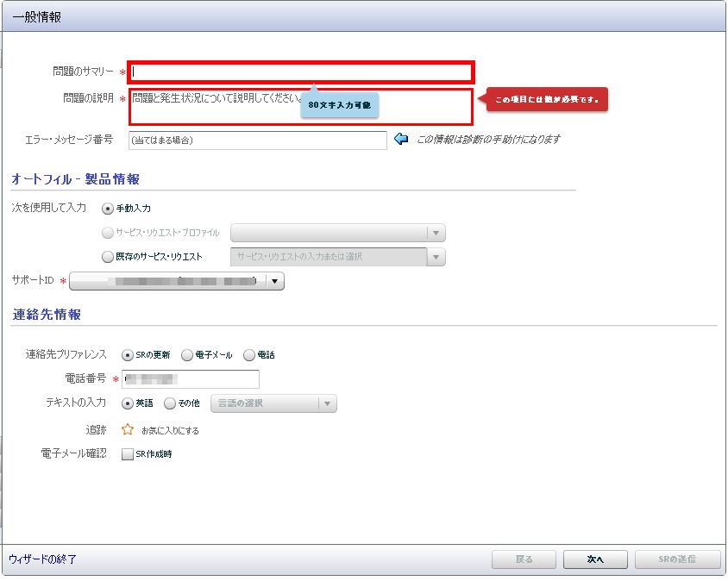Choose 電子メール as contact preference

187,355
